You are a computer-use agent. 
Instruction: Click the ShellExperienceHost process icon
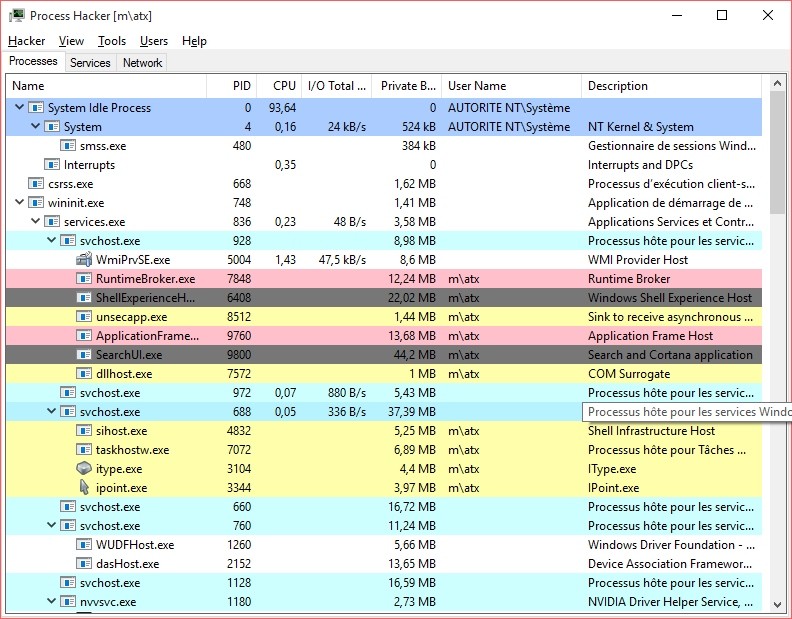(83, 298)
